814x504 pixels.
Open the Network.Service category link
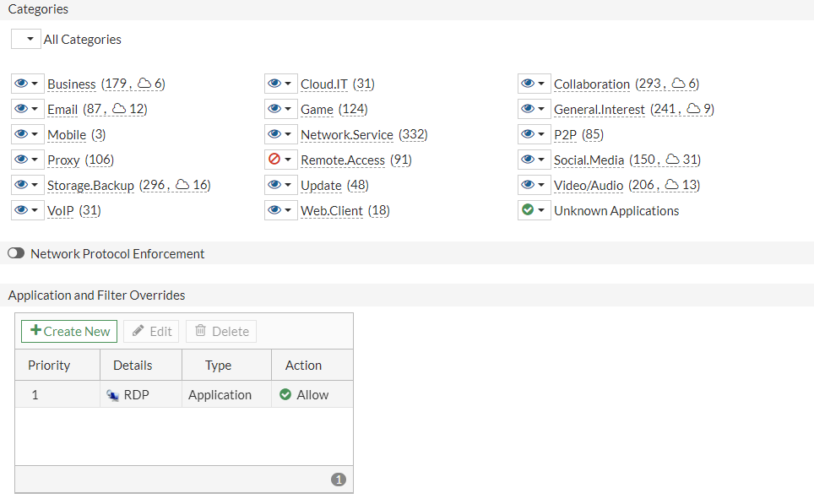pyautogui.click(x=346, y=135)
